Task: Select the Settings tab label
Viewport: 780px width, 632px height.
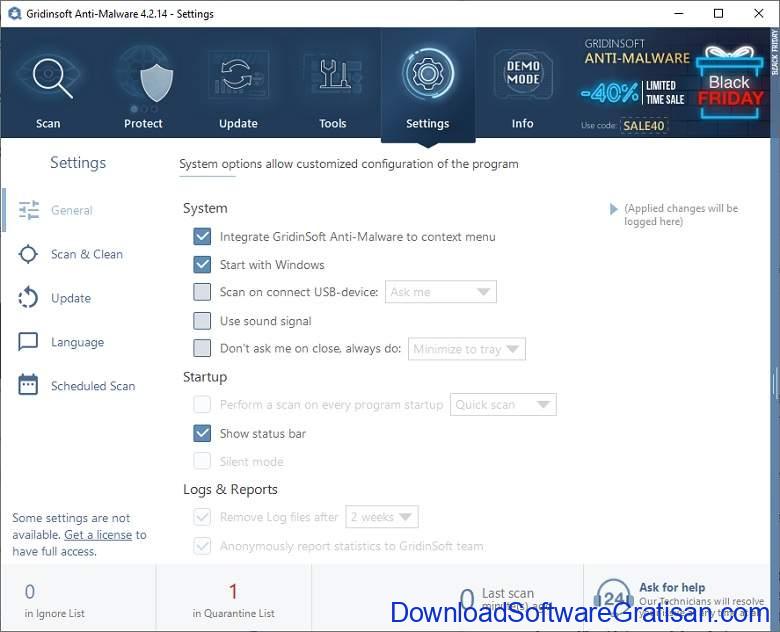Action: pyautogui.click(x=427, y=123)
